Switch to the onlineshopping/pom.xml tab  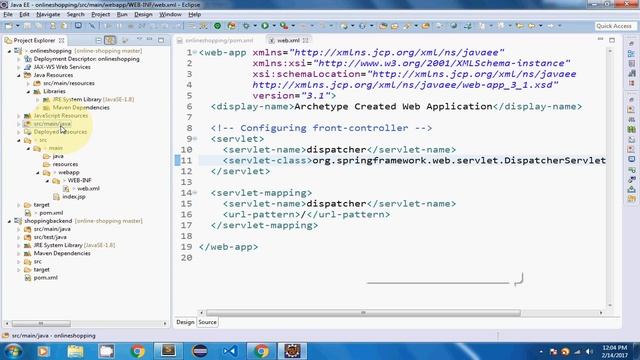215,40
